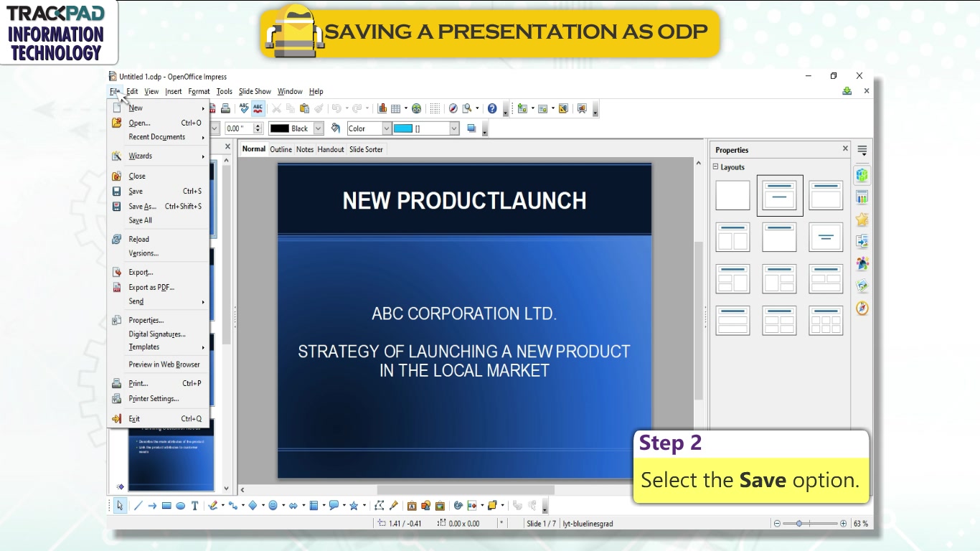Switch to the Slide Sorter tab
Image resolution: width=980 pixels, height=551 pixels.
tap(366, 149)
